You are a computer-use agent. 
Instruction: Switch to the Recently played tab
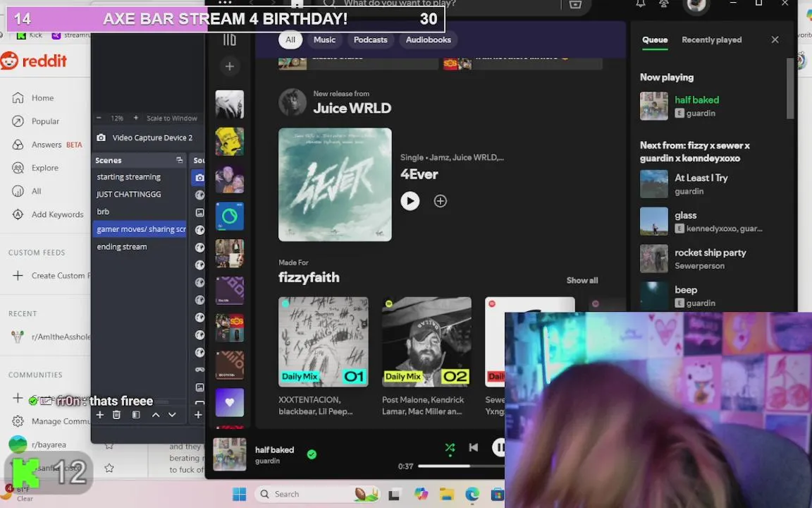click(711, 40)
